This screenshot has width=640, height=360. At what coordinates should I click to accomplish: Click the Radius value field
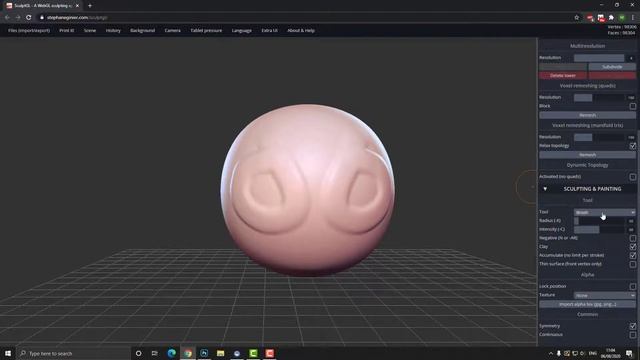pos(631,221)
